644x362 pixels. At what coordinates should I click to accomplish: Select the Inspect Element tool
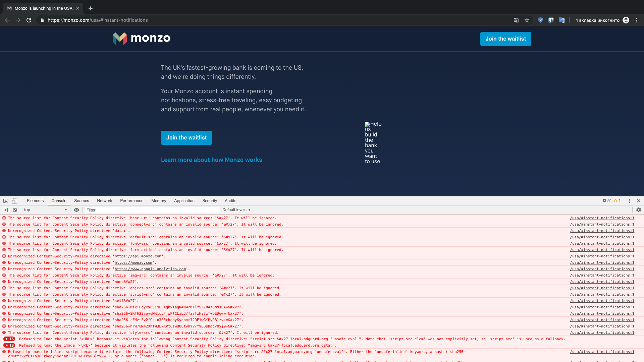[5, 201]
